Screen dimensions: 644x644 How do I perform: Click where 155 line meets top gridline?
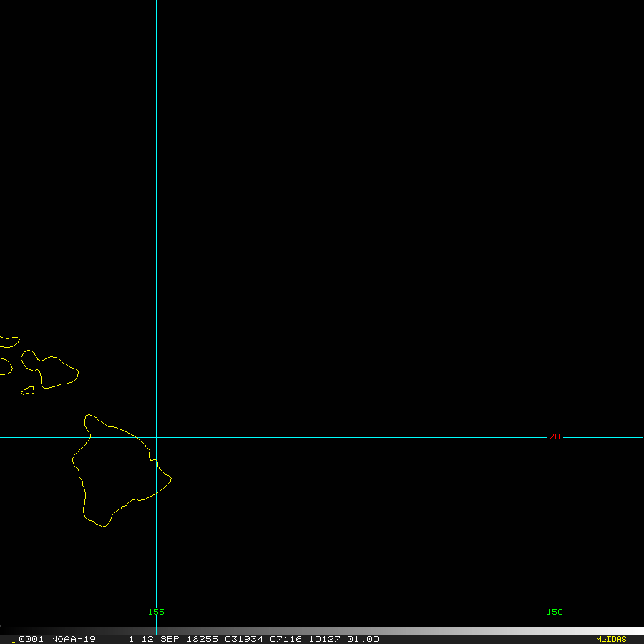tap(156, 6)
